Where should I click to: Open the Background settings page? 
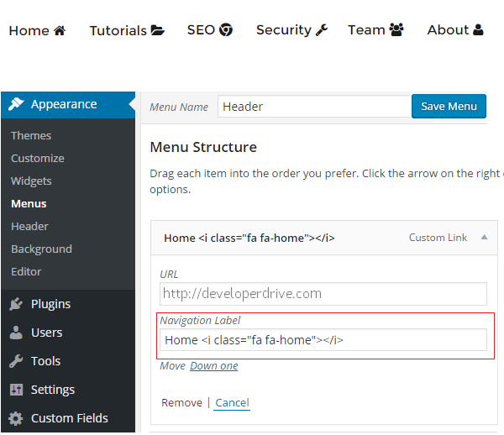(x=41, y=249)
